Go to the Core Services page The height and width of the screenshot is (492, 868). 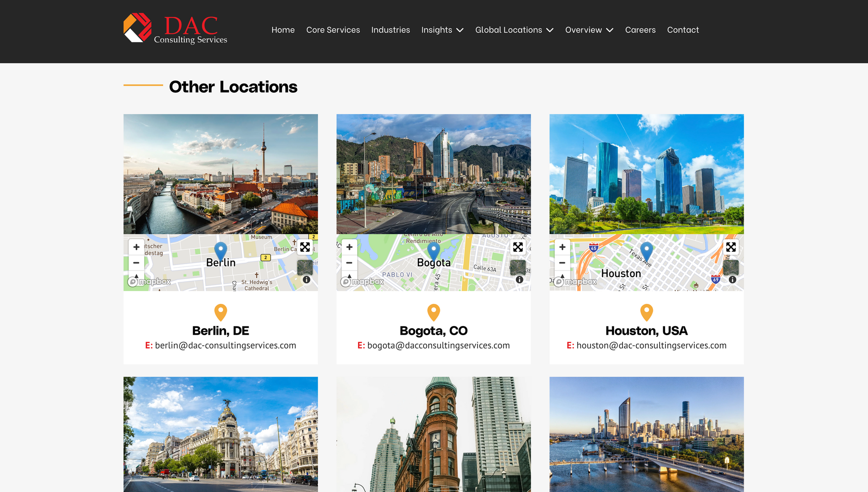point(333,30)
